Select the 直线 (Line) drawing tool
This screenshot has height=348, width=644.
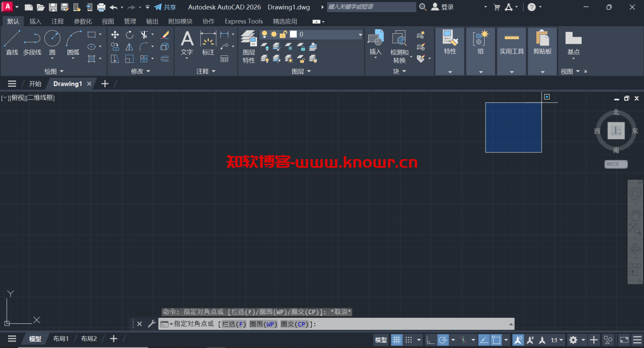click(12, 42)
